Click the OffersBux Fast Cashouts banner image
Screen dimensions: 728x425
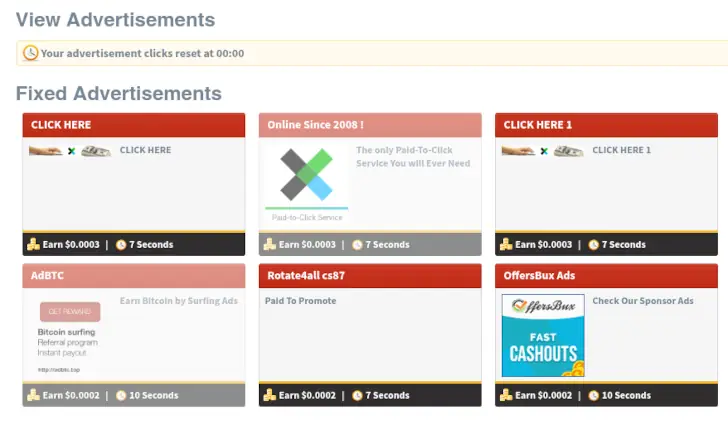click(x=543, y=335)
